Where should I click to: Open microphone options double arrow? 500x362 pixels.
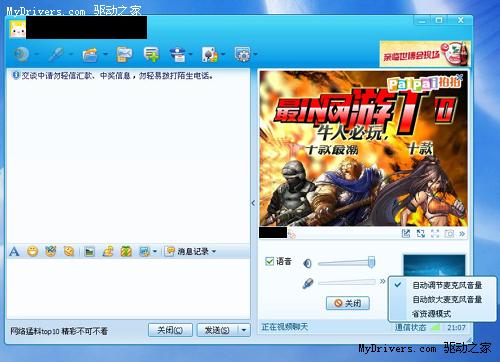(382, 282)
